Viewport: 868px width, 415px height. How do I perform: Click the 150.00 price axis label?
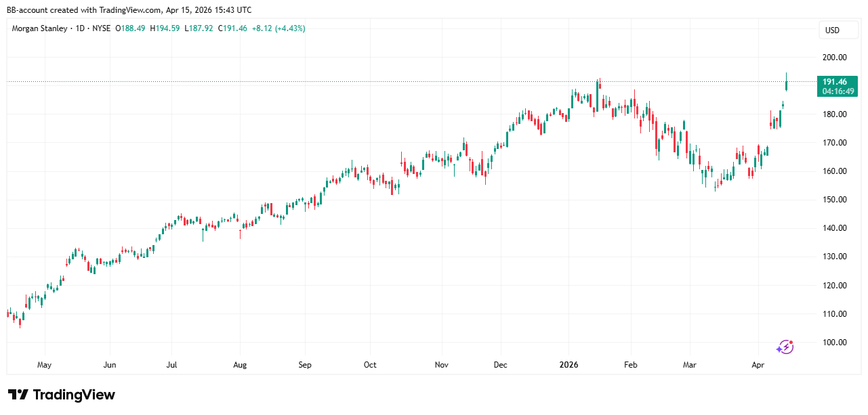[x=834, y=200]
